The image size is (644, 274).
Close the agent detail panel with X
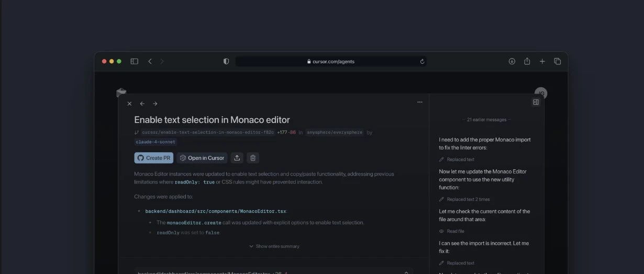(129, 104)
